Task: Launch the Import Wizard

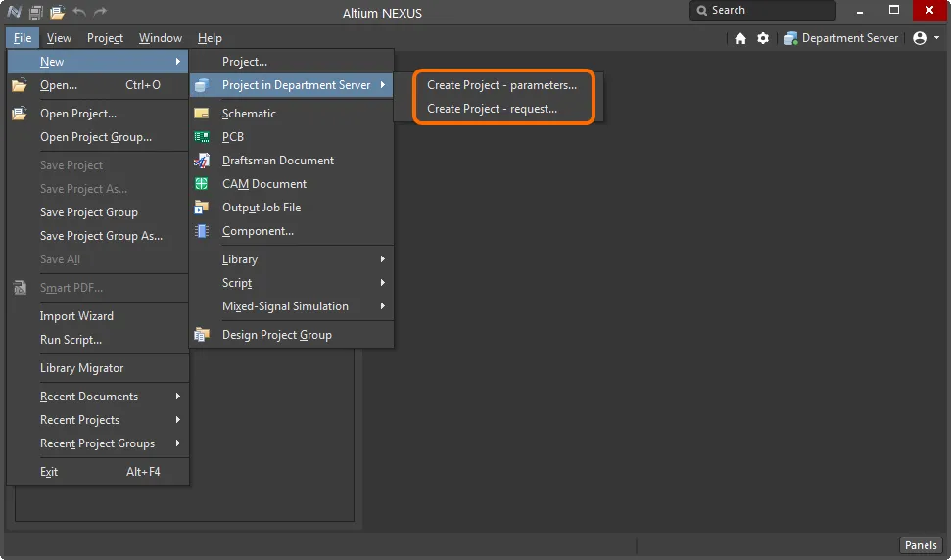Action: (98, 316)
